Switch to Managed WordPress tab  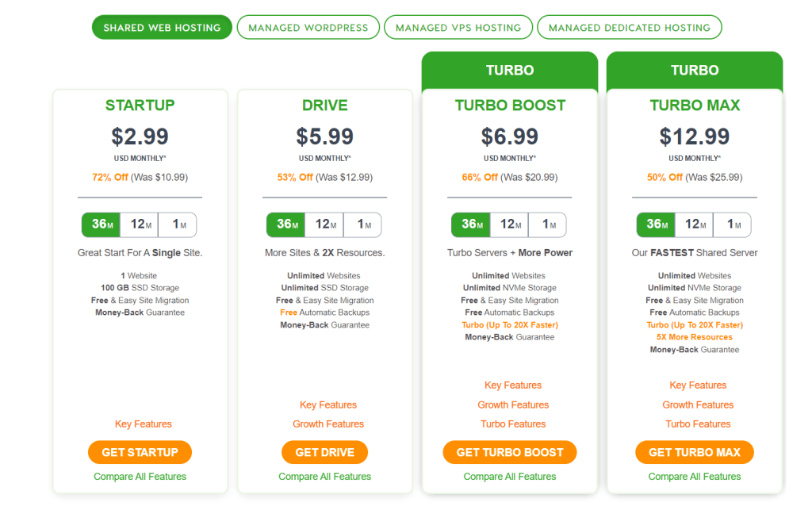[x=308, y=27]
